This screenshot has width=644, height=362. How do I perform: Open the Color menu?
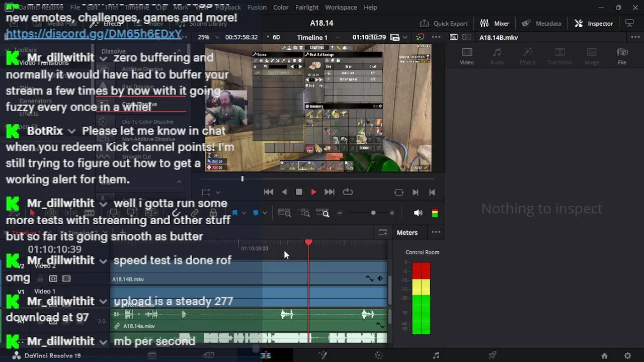[x=281, y=7]
